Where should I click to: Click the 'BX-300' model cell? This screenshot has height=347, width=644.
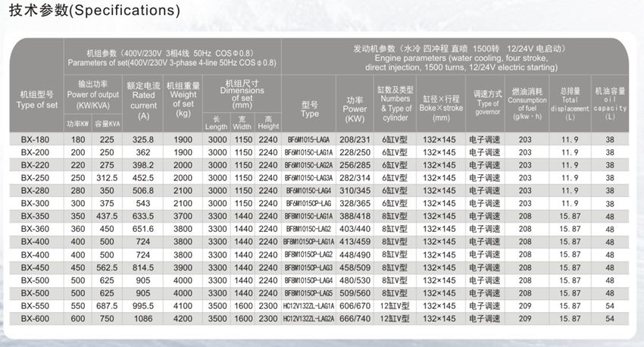pyautogui.click(x=35, y=203)
